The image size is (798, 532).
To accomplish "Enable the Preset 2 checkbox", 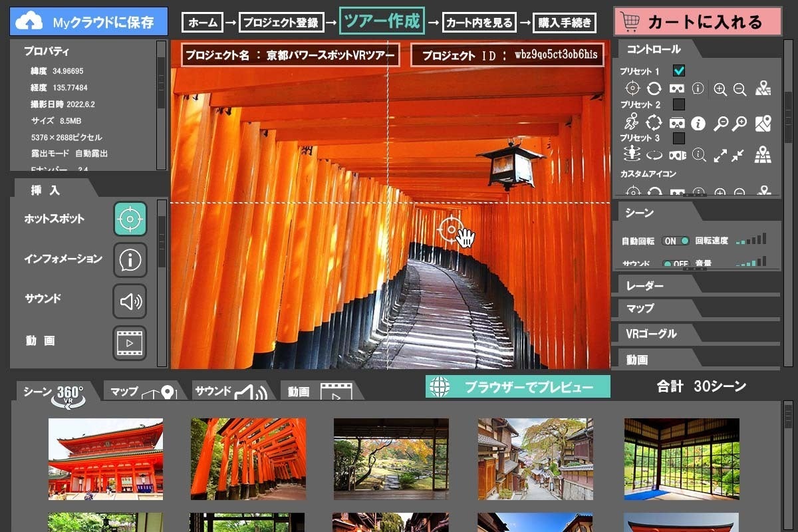I will pyautogui.click(x=679, y=104).
